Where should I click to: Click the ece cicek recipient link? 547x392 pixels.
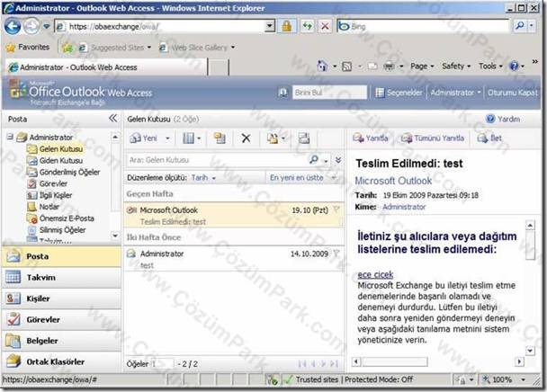[x=375, y=274]
